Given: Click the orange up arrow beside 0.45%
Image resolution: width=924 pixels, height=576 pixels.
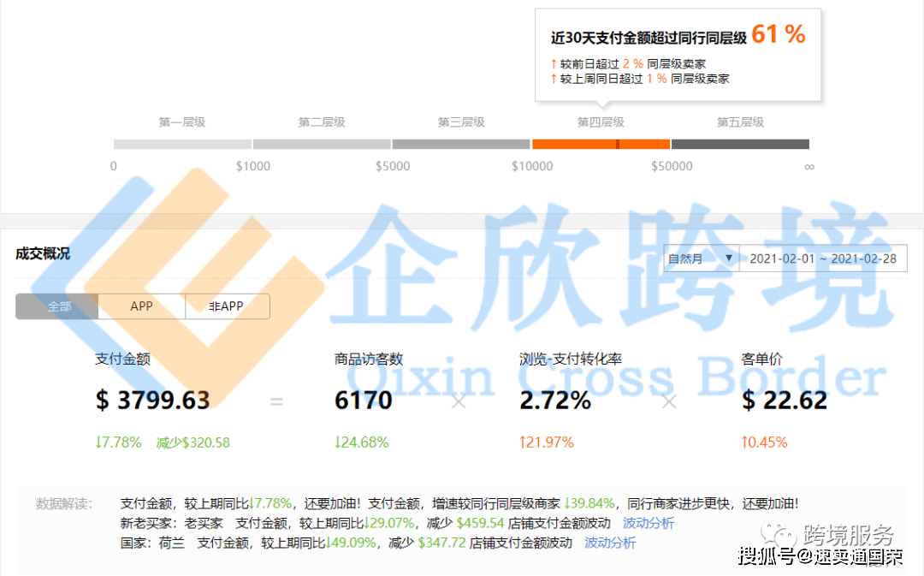Looking at the screenshot, I should coord(745,442).
